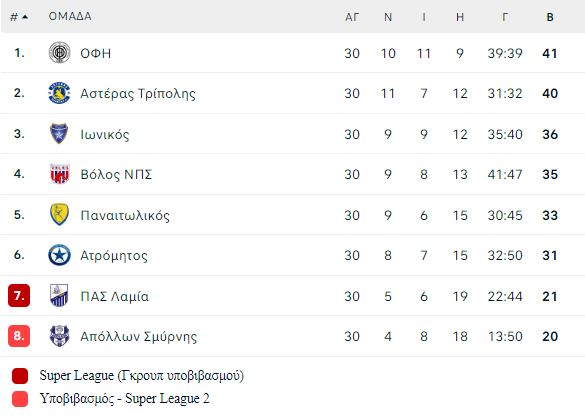Open the Ατρόμητος team name link
Screen dimensions: 585x416
coord(114,256)
